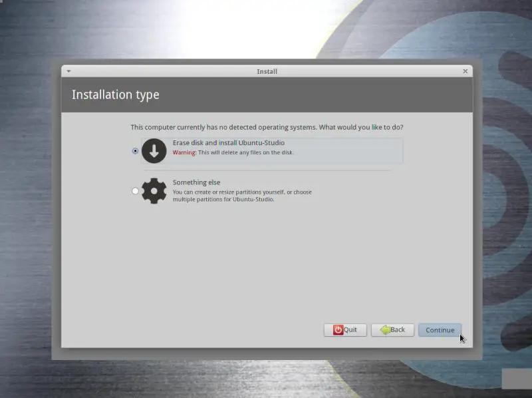The width and height of the screenshot is (532, 398).
Task: Click the 'Erase disk and install Ubuntu-Studio' label
Action: [229, 143]
